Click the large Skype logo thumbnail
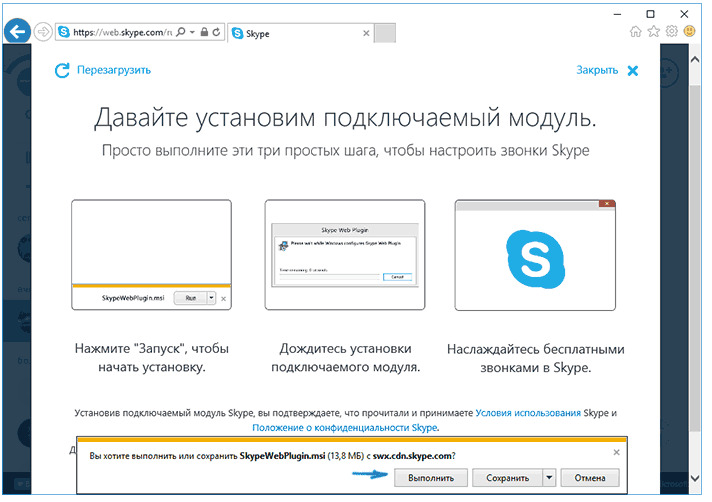Image resolution: width=712 pixels, height=502 pixels. click(535, 255)
